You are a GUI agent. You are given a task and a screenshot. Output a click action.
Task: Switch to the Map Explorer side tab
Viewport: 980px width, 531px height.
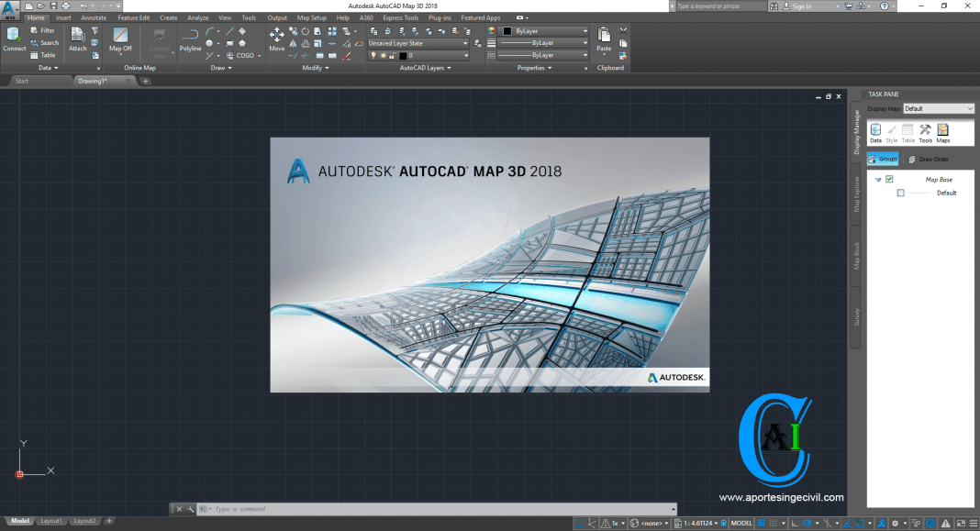(856, 194)
